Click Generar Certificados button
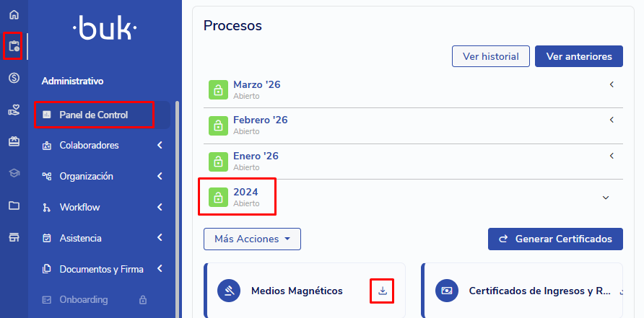644x318 pixels. (x=555, y=239)
